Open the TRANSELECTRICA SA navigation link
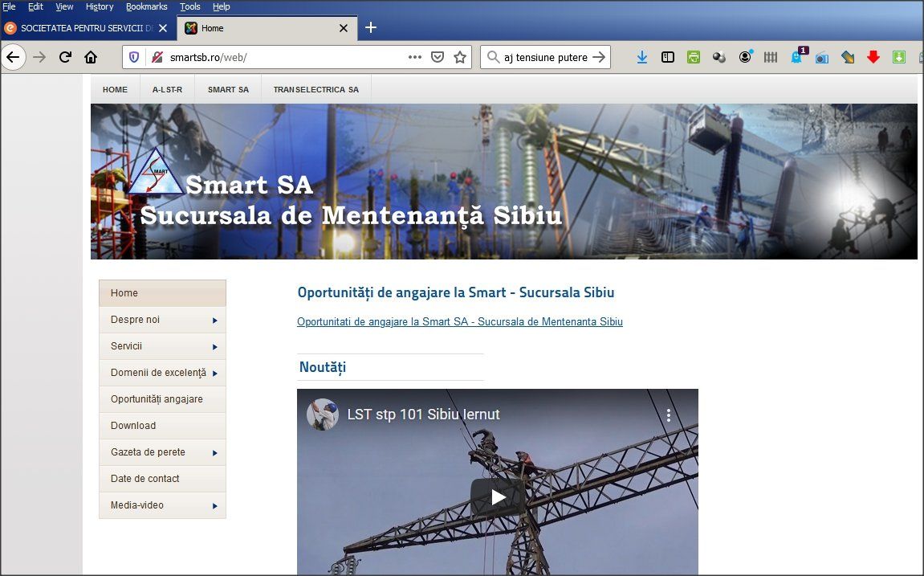The image size is (924, 576). pyautogui.click(x=315, y=90)
